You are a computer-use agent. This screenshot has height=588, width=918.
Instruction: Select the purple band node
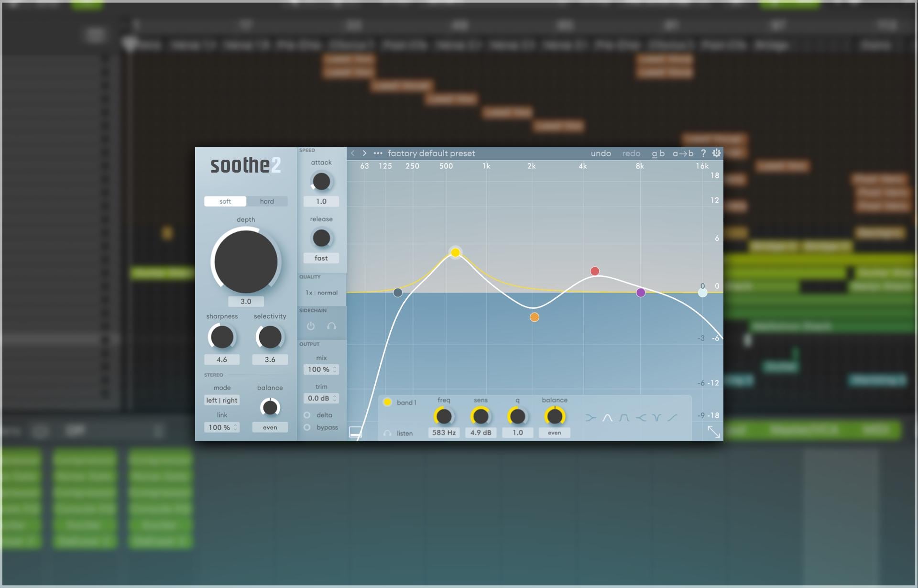[x=641, y=293]
